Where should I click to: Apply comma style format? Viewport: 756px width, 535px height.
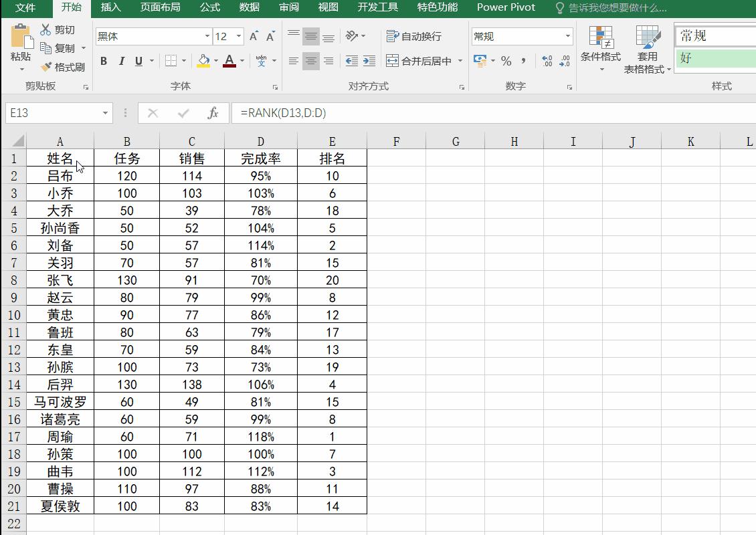(524, 61)
